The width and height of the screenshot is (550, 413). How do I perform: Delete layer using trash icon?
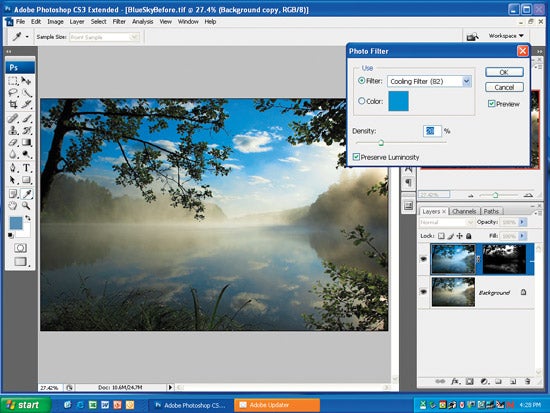pyautogui.click(x=527, y=381)
